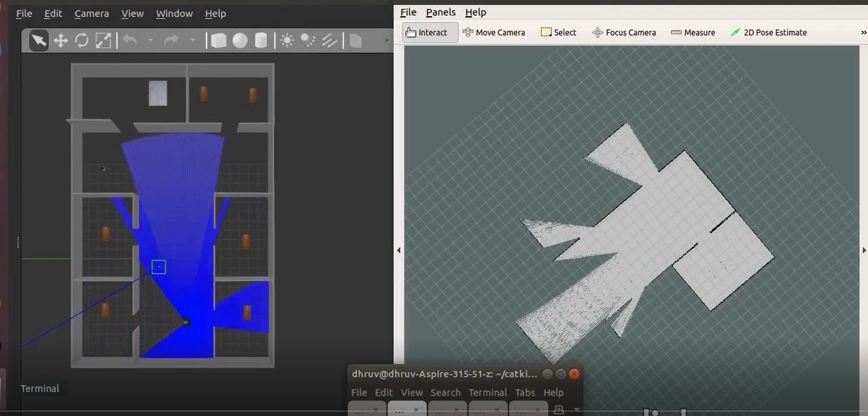
Task: Open the terminal window Edit menu
Action: point(384,392)
